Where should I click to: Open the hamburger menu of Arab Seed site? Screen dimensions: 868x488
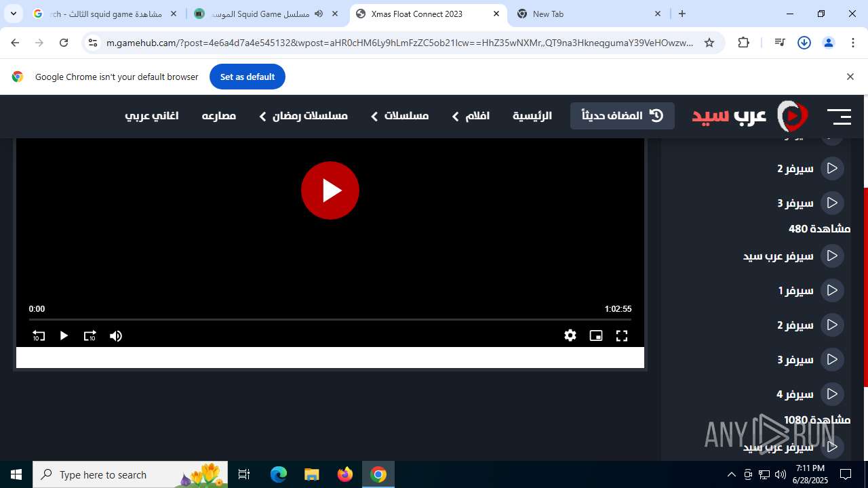pos(839,117)
